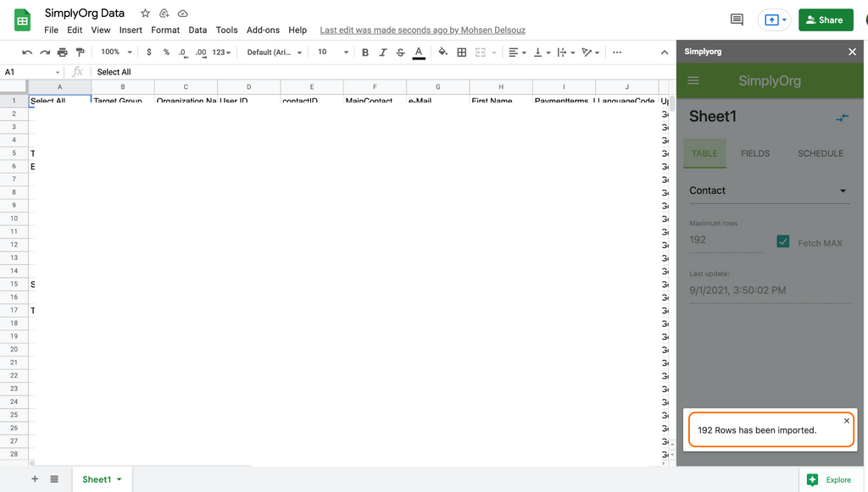The image size is (868, 492).
Task: Click the formula bar showing Select All
Action: 383,72
